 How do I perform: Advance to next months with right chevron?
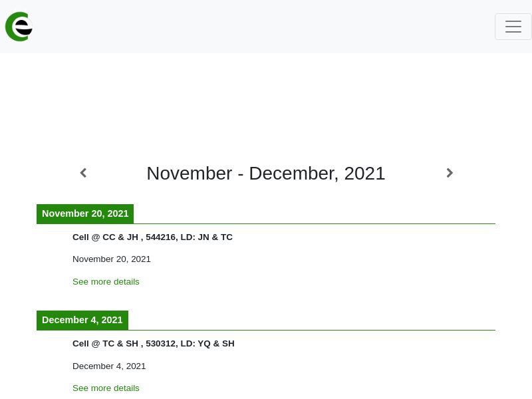450,173
